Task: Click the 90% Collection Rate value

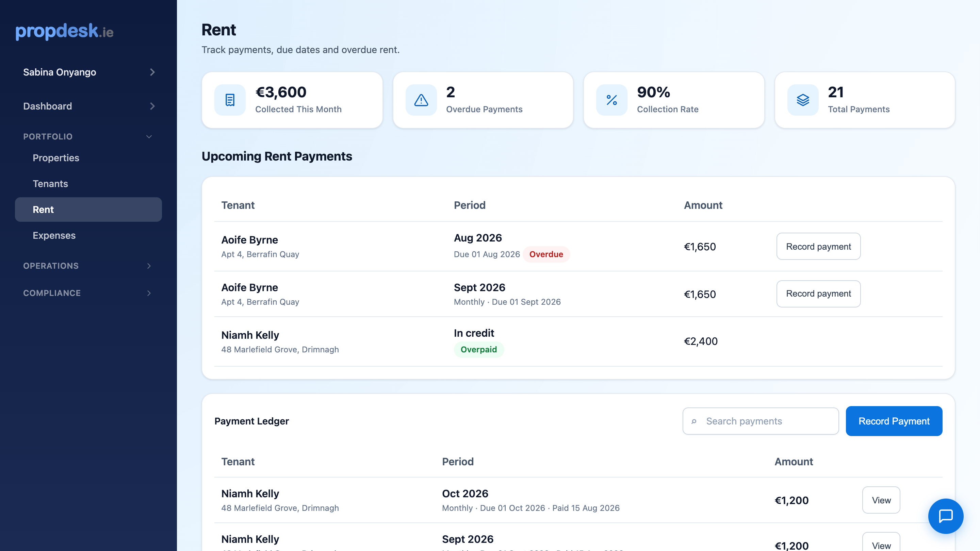Action: 653,92
